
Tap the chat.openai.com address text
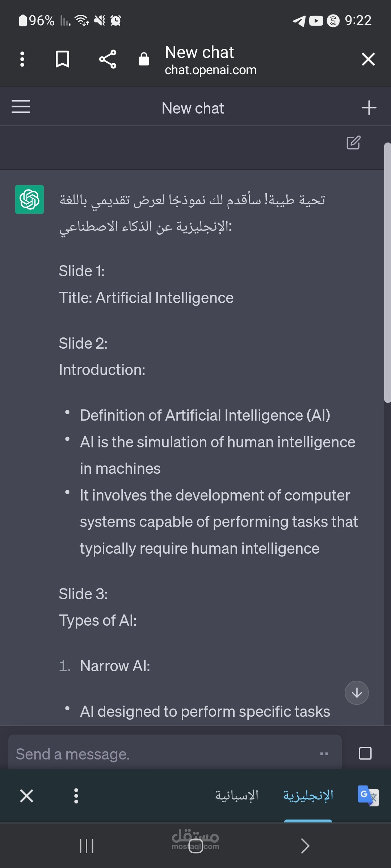pyautogui.click(x=211, y=70)
